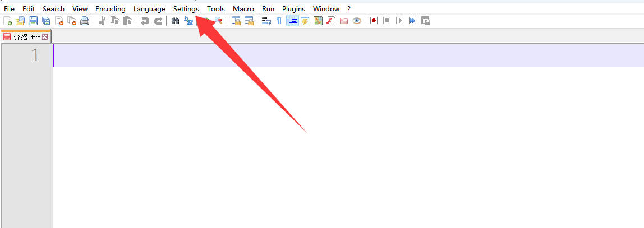
Task: Open the Replace dialog icon
Action: pos(188,21)
